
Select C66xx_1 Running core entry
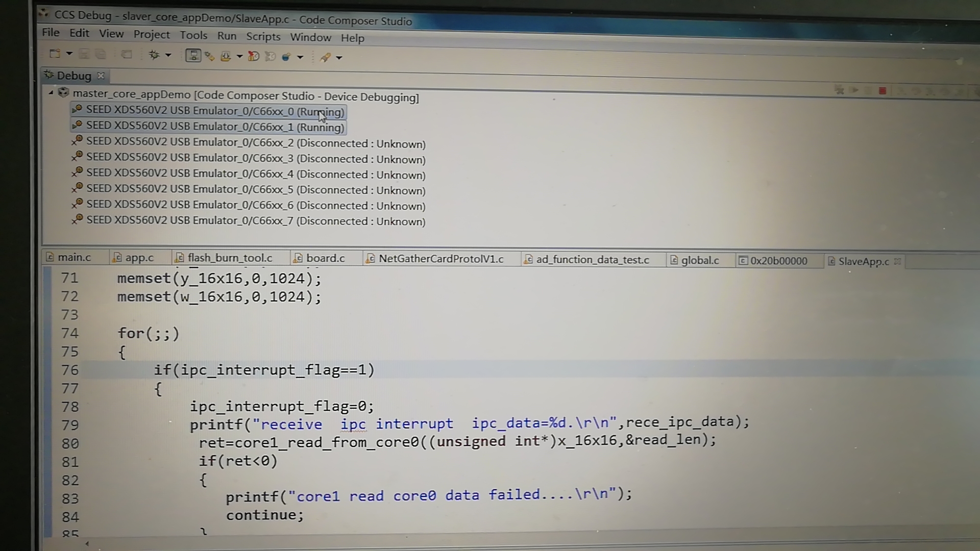[214, 127]
